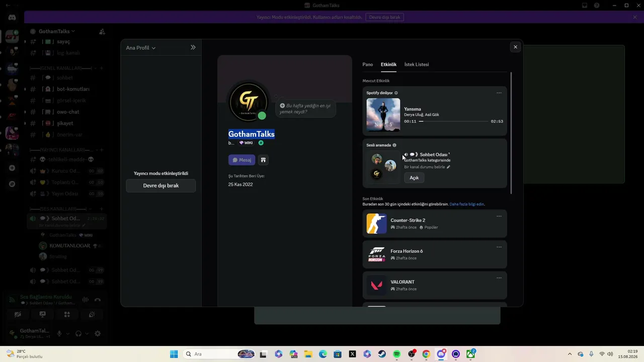
Task: Open options menu for Counter-Strike 2 card
Action: click(499, 217)
